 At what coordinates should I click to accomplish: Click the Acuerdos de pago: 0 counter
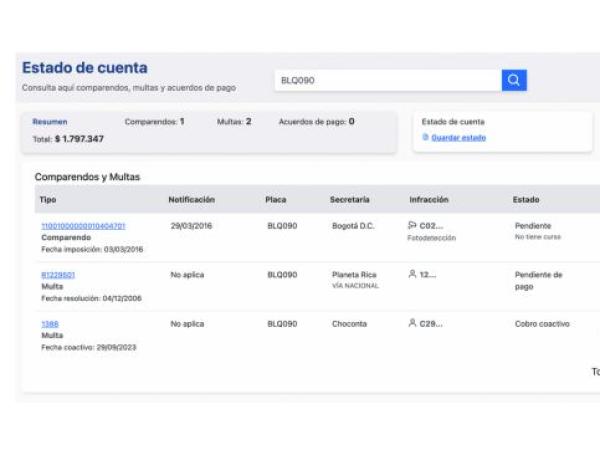(x=316, y=122)
